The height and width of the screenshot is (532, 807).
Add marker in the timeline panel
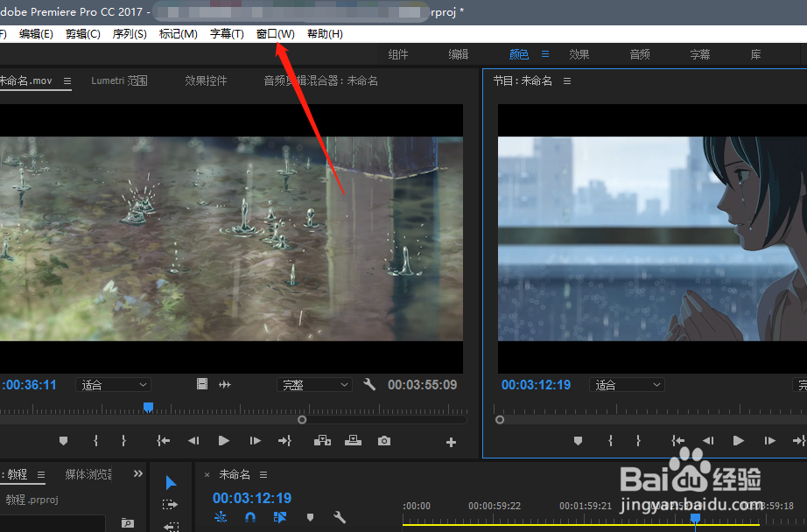click(310, 518)
